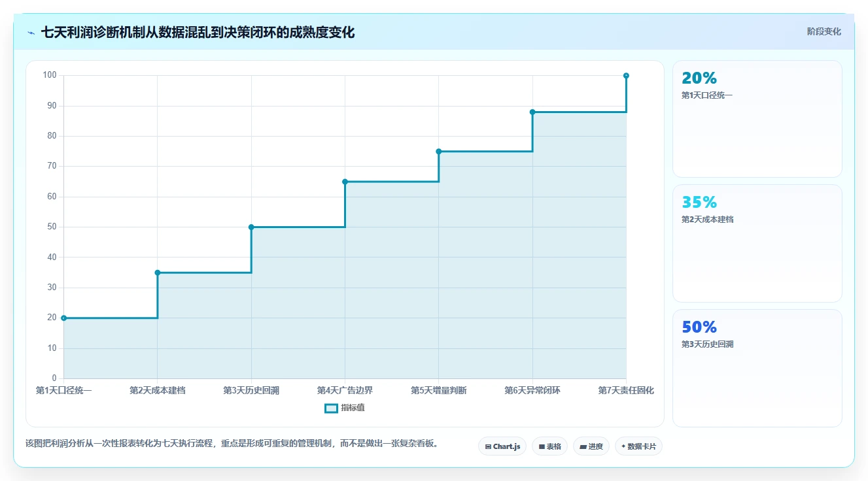The height and width of the screenshot is (481, 868).
Task: Click the data point at value 65
Action: coord(345,182)
